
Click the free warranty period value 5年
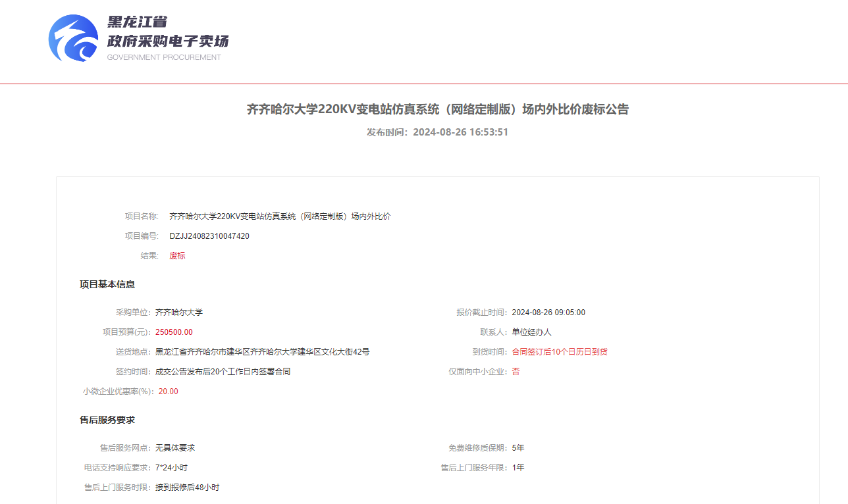click(518, 448)
